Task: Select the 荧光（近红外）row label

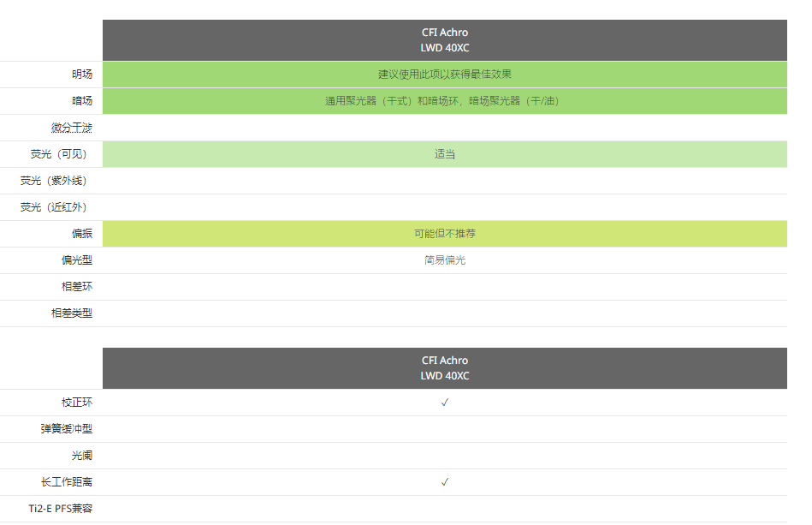Action: point(53,207)
